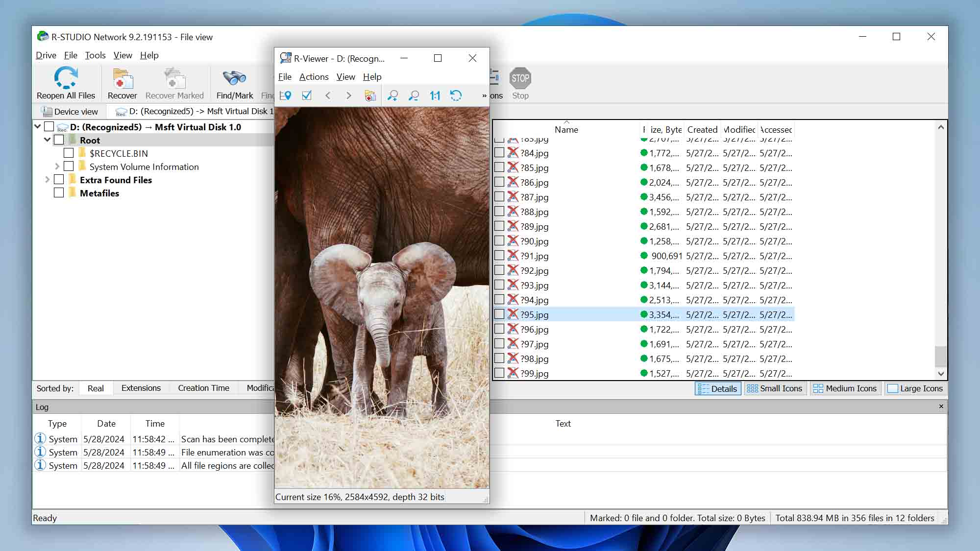Click the Mark checkmark icon in R-Viewer toolbar
This screenshot has width=980, height=551.
tap(307, 96)
